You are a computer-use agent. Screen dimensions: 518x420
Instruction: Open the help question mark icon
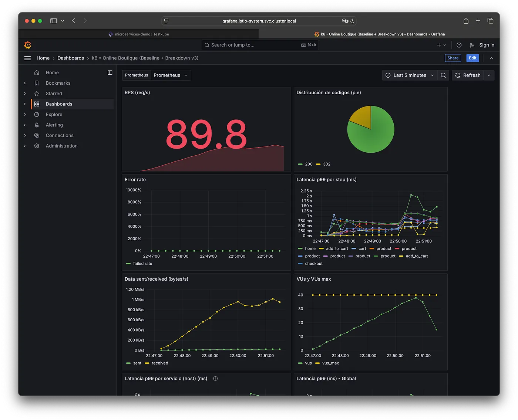pos(459,45)
